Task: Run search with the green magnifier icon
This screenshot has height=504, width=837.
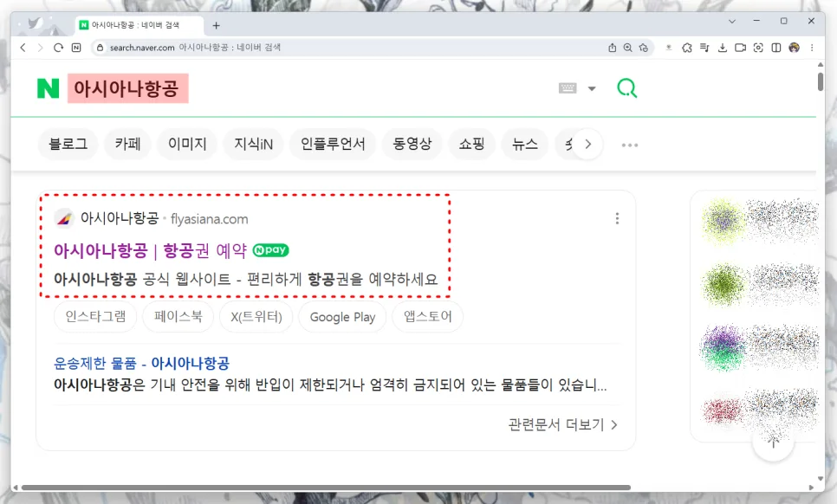Action: pos(627,88)
